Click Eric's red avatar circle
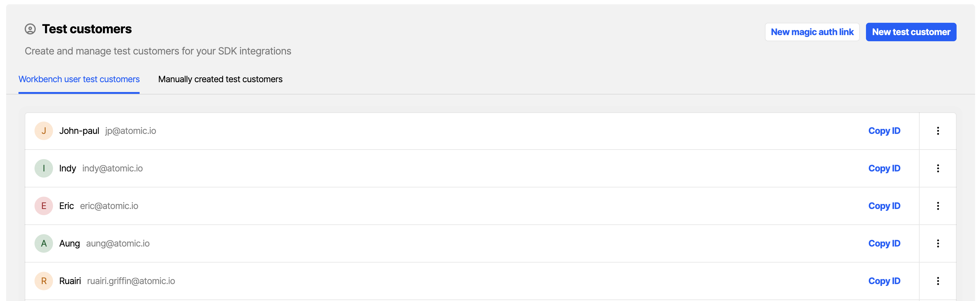980x301 pixels. (x=44, y=206)
